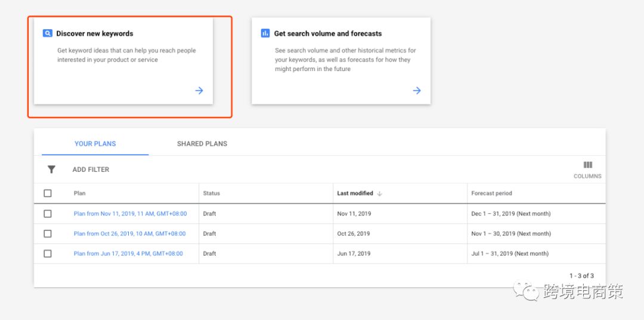Switch to the Shared Plans tab

202,144
